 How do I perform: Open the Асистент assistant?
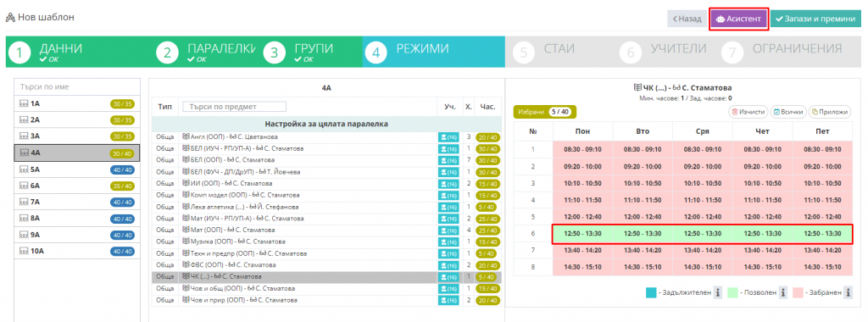click(738, 19)
